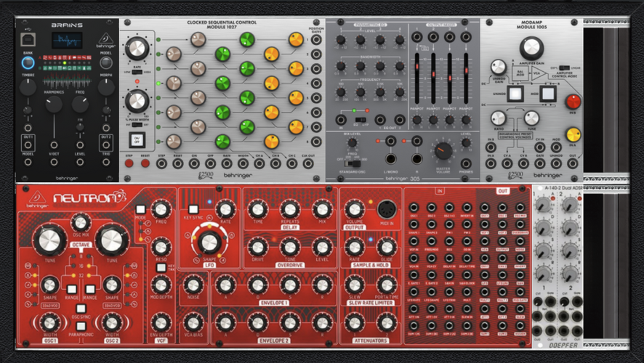This screenshot has height=363, width=644.
Task: Flip the INT/EXT switch on Module 1027
Action: point(137,125)
